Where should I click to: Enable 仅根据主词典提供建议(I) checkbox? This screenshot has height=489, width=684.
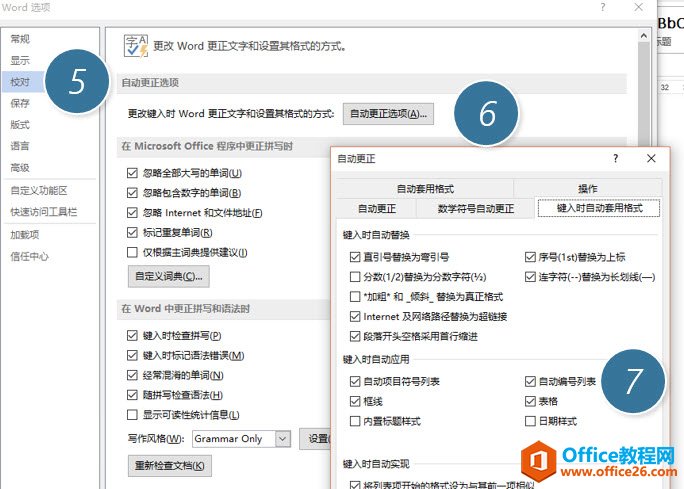click(x=132, y=253)
